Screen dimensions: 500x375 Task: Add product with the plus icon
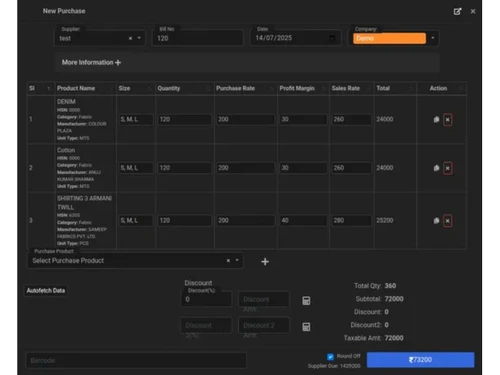[265, 262]
